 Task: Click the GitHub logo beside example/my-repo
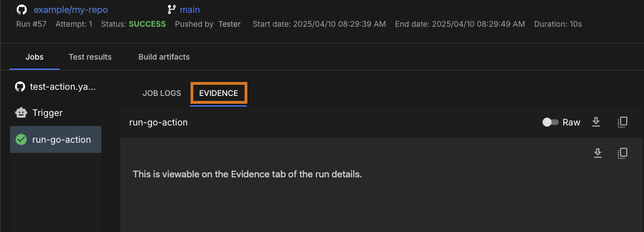pyautogui.click(x=22, y=9)
